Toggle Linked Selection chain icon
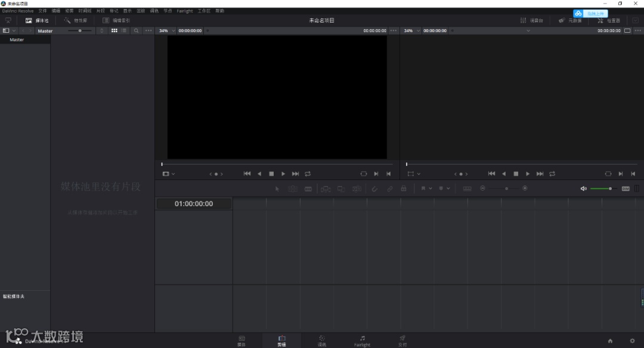This screenshot has height=348, width=644. (389, 189)
